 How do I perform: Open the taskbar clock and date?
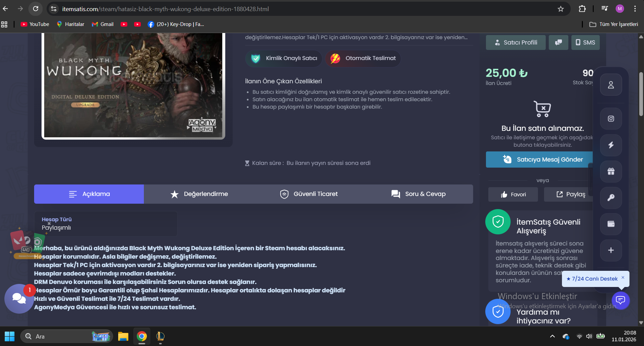coord(624,336)
